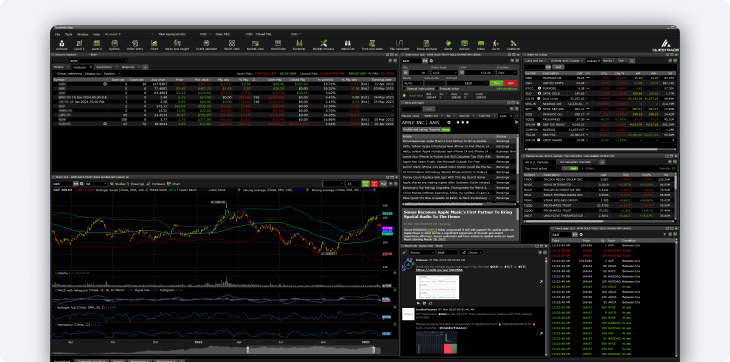This screenshot has width=730, height=362.
Task: Launch the Order entry toolbar icon
Action: pos(135,45)
